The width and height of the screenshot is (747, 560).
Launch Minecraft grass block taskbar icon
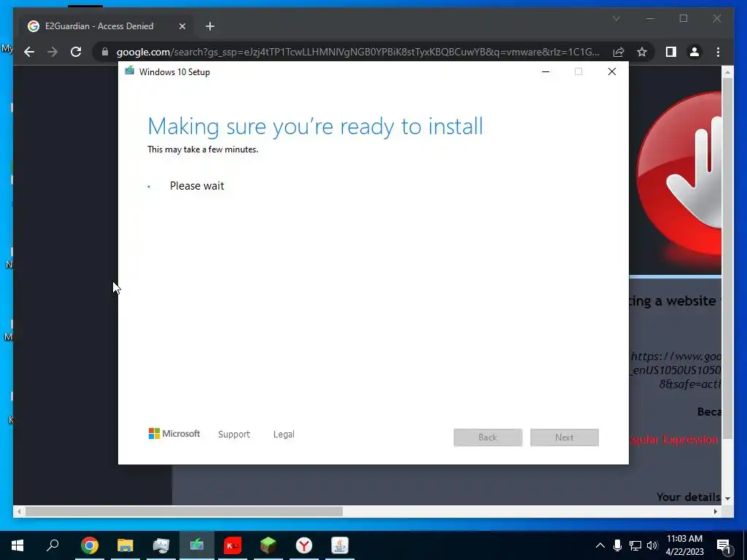click(x=268, y=545)
